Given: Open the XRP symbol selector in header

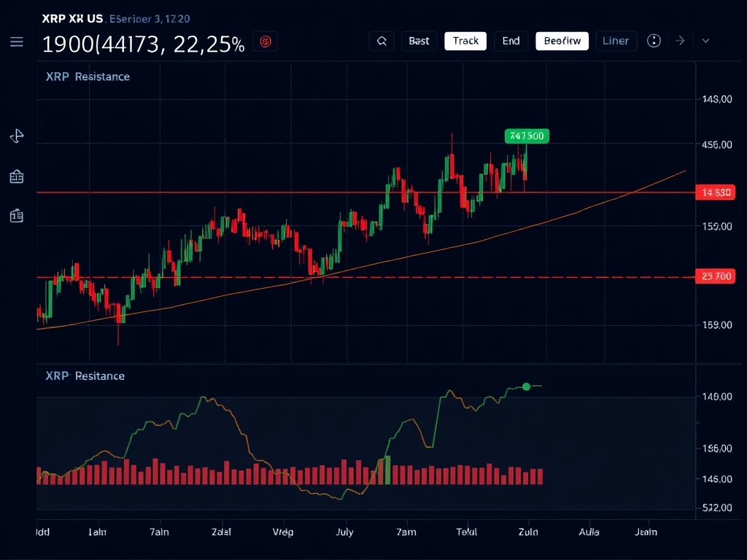Looking at the screenshot, I should (x=71, y=19).
